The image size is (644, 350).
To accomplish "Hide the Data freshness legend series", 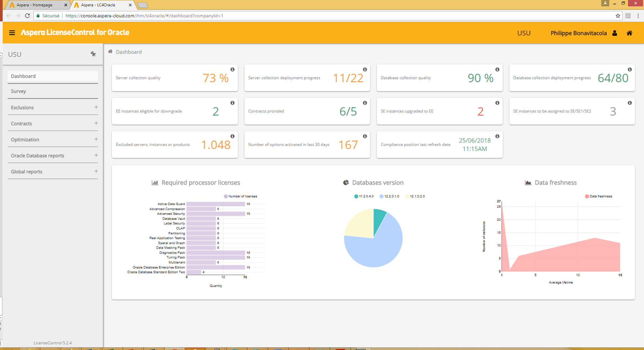I will point(598,196).
